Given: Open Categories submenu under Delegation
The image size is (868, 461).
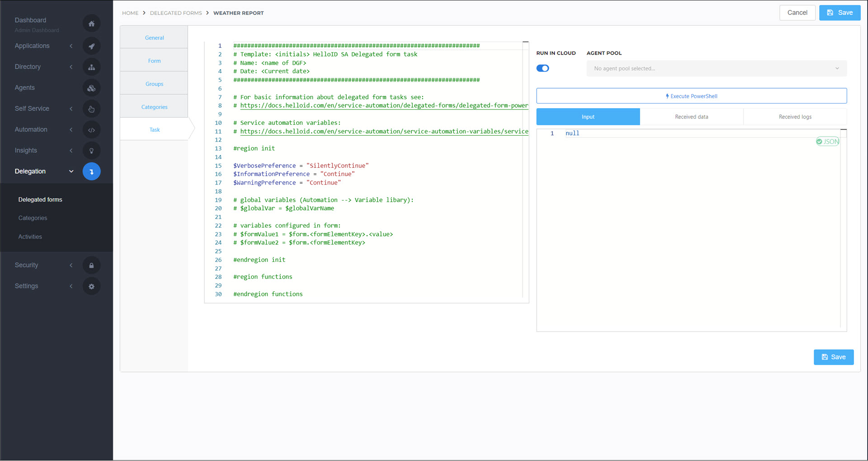Looking at the screenshot, I should pyautogui.click(x=33, y=218).
